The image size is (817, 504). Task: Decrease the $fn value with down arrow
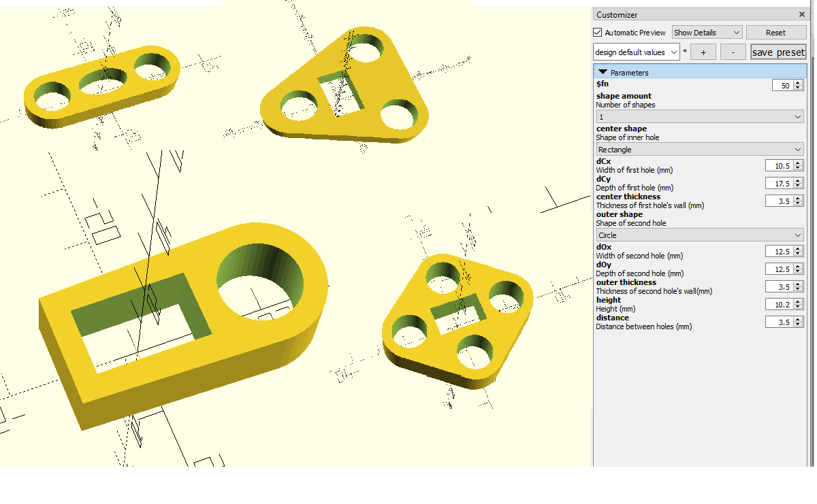[x=799, y=88]
